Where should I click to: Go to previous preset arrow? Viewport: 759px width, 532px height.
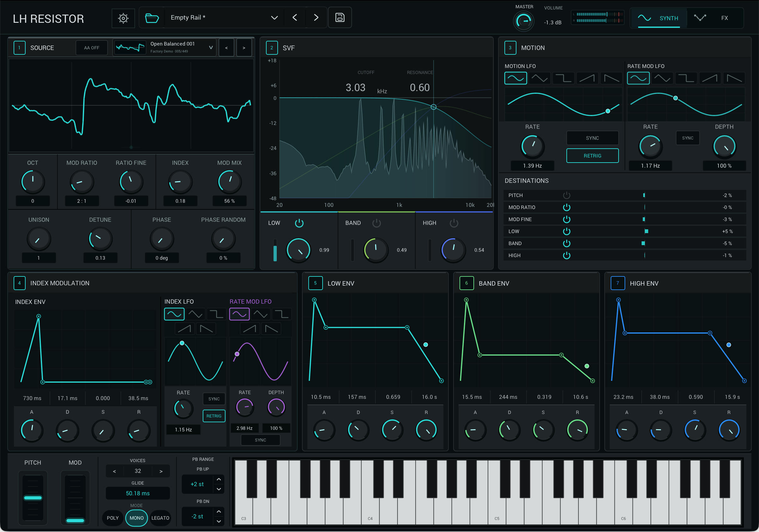[294, 17]
